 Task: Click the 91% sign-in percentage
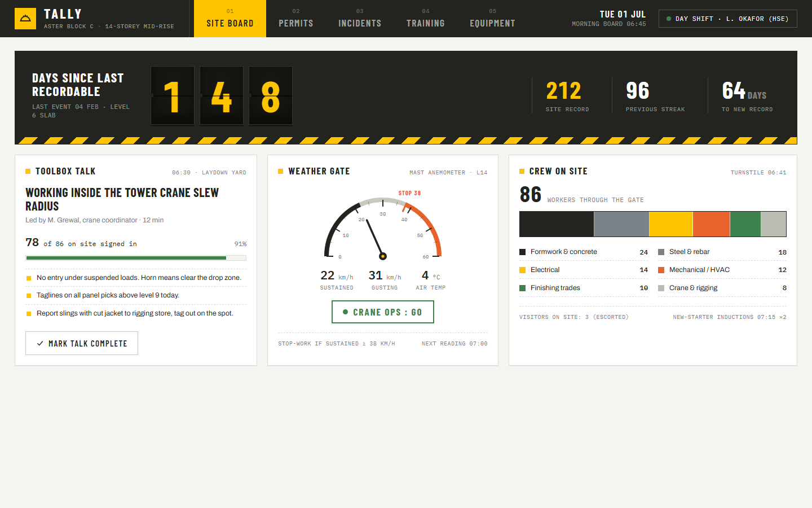(240, 244)
